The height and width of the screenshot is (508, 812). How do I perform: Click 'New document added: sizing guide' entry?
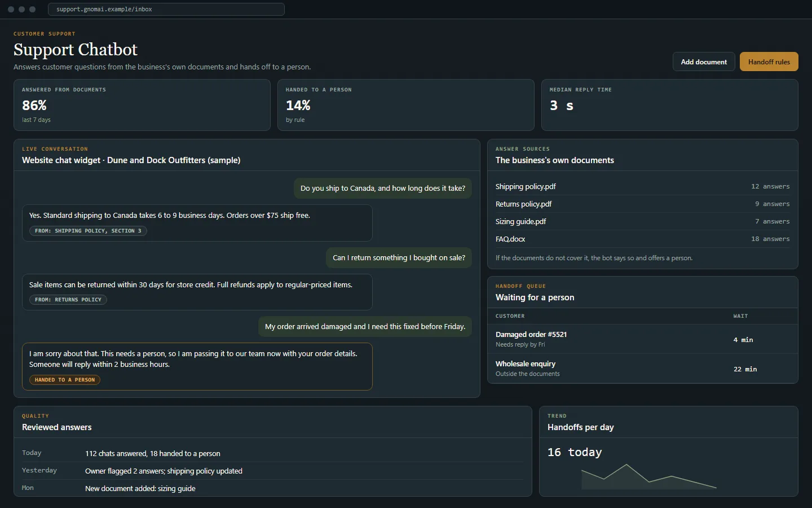[x=140, y=488]
